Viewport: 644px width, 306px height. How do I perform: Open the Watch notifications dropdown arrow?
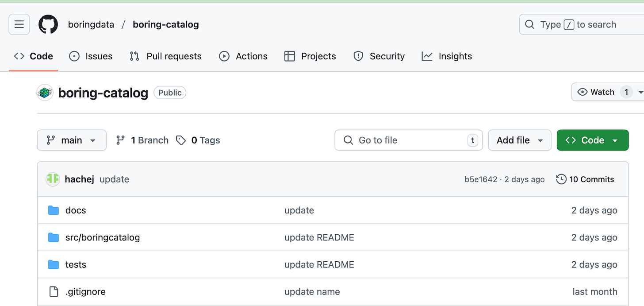click(640, 92)
